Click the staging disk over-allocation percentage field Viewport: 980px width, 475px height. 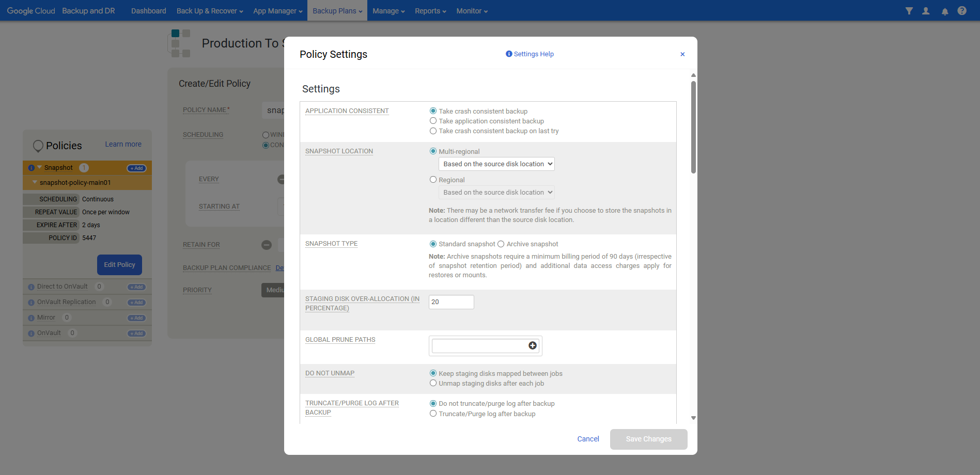451,302
